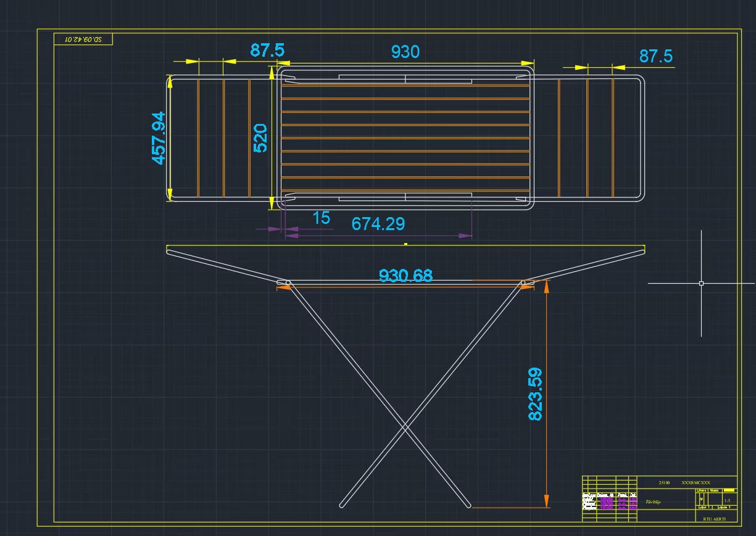Click the 930.68 width dimension
756x536 pixels.
click(407, 276)
